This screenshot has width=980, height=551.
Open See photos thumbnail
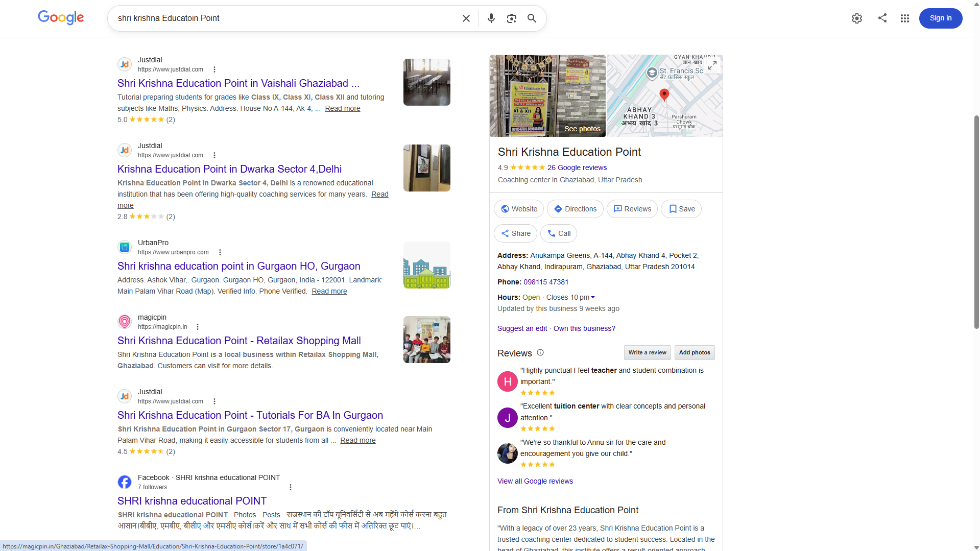582,129
